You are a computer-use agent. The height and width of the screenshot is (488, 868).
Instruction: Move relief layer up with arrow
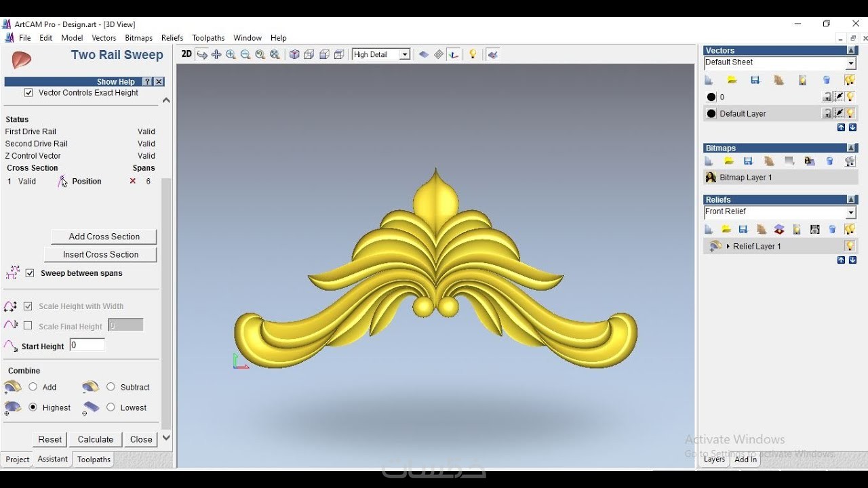pos(841,260)
